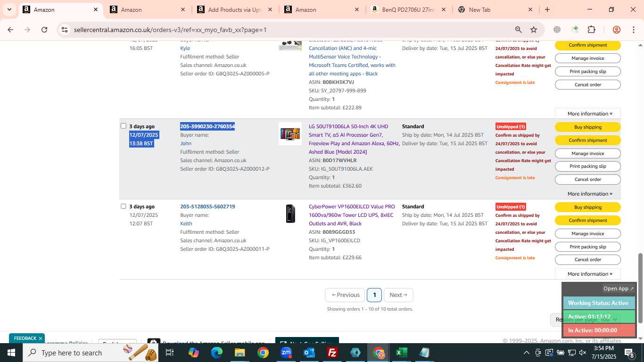644x362 pixels.
Task: Open the zoom magnifier icon in address bar
Action: [x=518, y=30]
